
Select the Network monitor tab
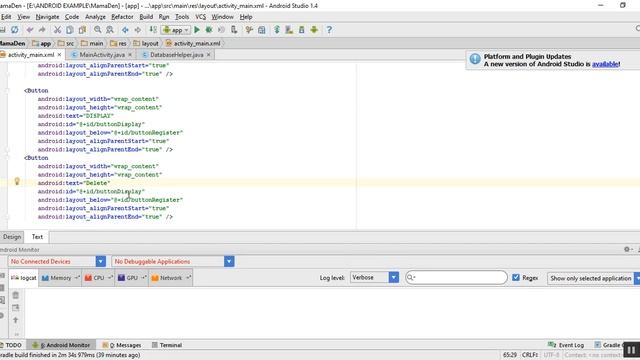point(171,278)
